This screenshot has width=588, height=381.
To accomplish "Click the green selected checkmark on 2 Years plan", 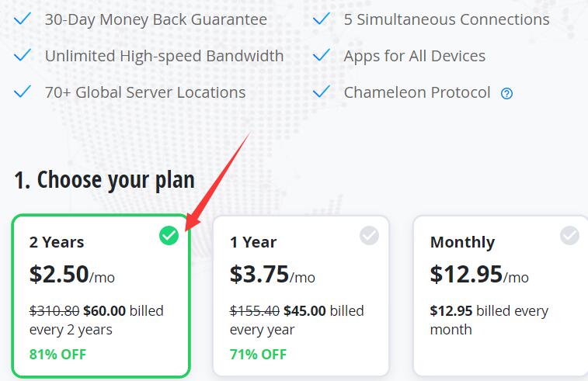I will (169, 235).
